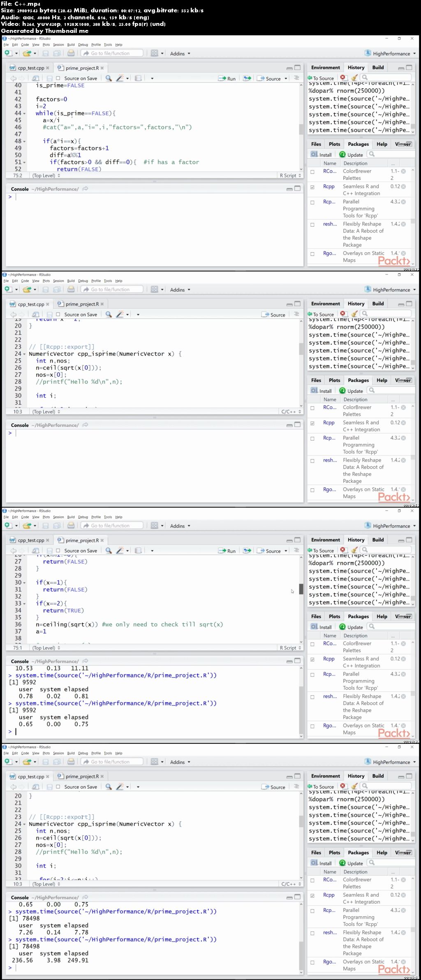Check Rcp... Parallel Programming package, second frame
421x980 pixels.
click(312, 438)
